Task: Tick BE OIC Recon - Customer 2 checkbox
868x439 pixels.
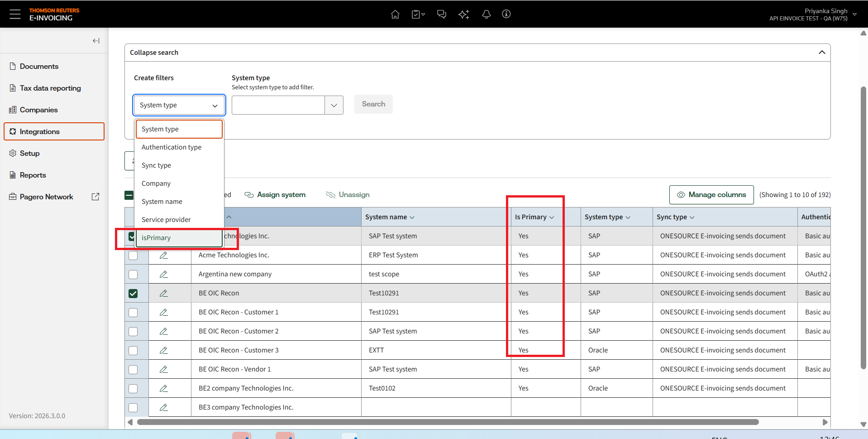Action: (133, 332)
